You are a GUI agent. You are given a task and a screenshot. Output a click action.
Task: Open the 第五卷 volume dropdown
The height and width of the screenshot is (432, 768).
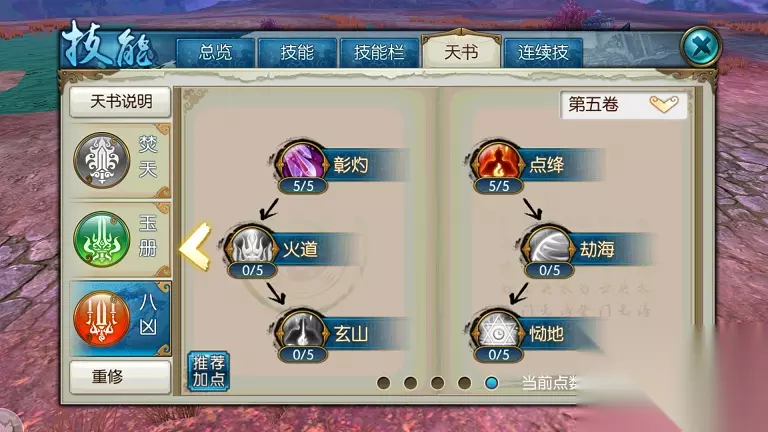[x=624, y=104]
